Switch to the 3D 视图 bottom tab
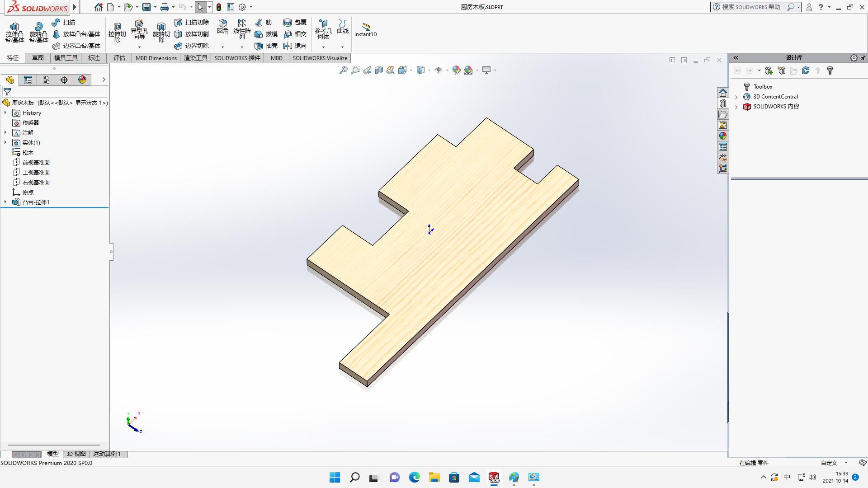This screenshot has width=868, height=488. click(x=76, y=454)
